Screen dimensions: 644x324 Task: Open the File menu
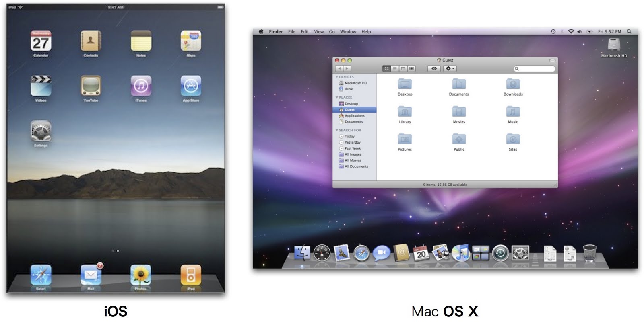tap(292, 31)
